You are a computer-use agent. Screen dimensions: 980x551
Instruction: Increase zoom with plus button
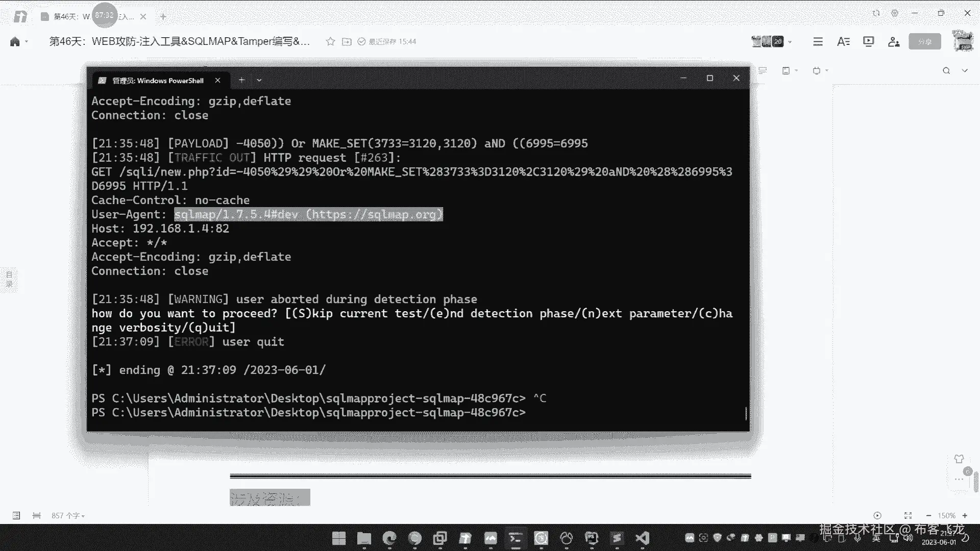pos(965,515)
